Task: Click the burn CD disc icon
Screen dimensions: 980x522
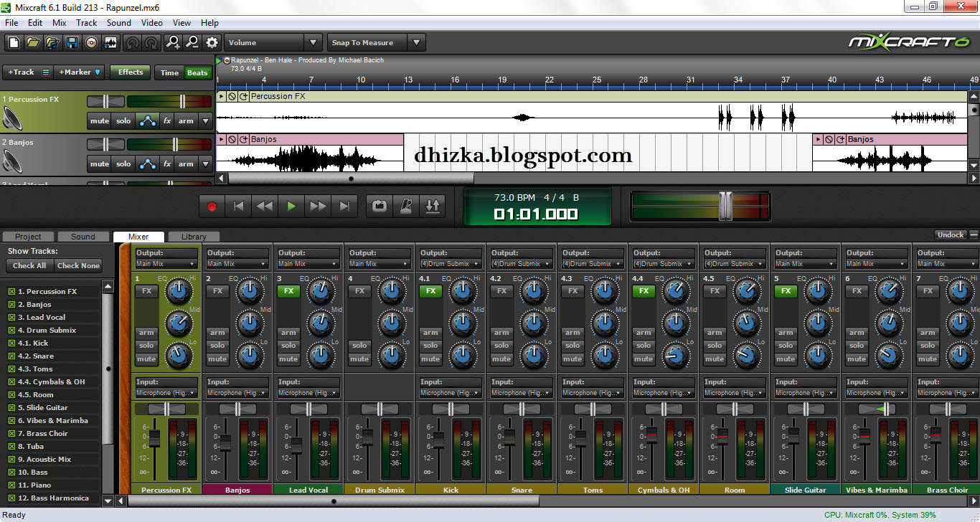Action: pos(91,43)
